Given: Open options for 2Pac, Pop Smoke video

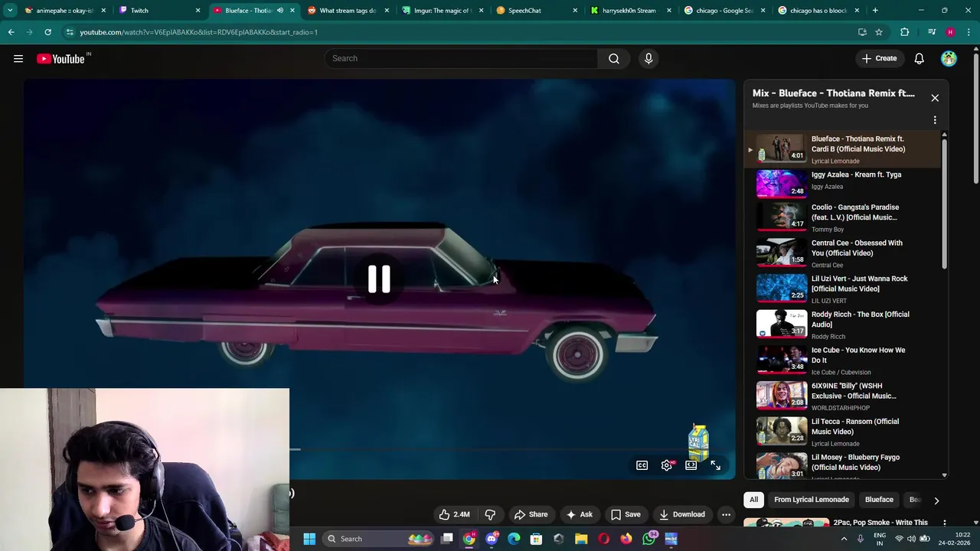Looking at the screenshot, I should [x=945, y=523].
